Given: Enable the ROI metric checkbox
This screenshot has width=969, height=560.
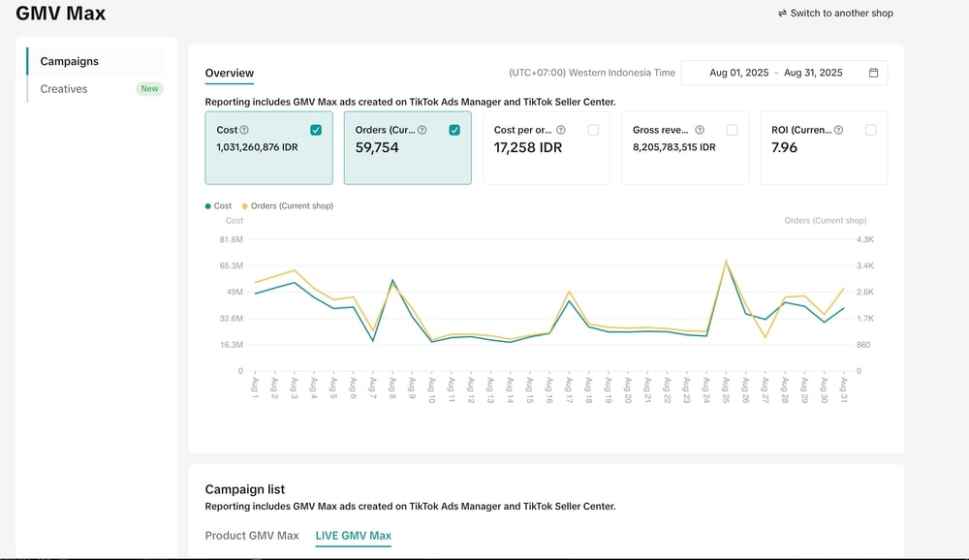Looking at the screenshot, I should point(870,130).
